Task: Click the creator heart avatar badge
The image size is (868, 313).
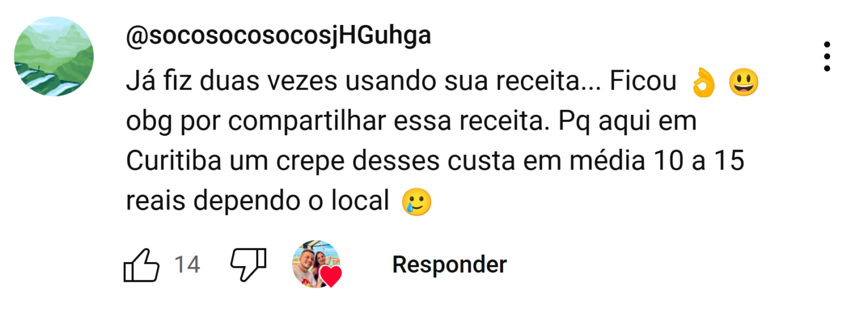Action: tap(317, 264)
